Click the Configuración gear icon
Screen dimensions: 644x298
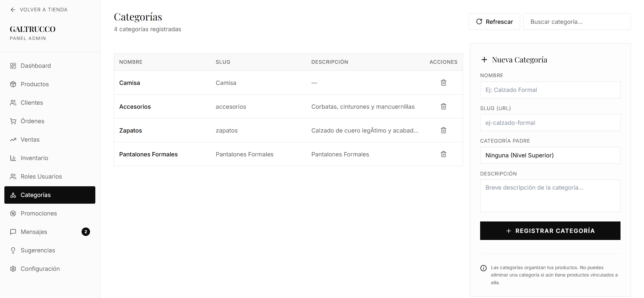[13, 269]
